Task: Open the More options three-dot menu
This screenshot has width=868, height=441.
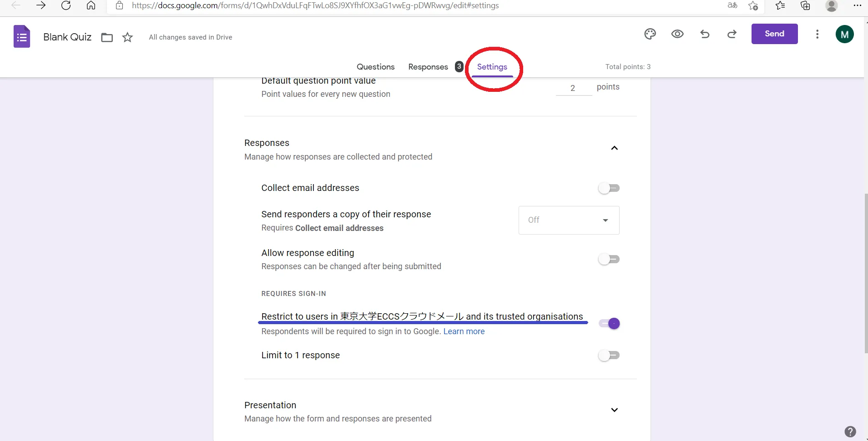Action: pyautogui.click(x=817, y=34)
